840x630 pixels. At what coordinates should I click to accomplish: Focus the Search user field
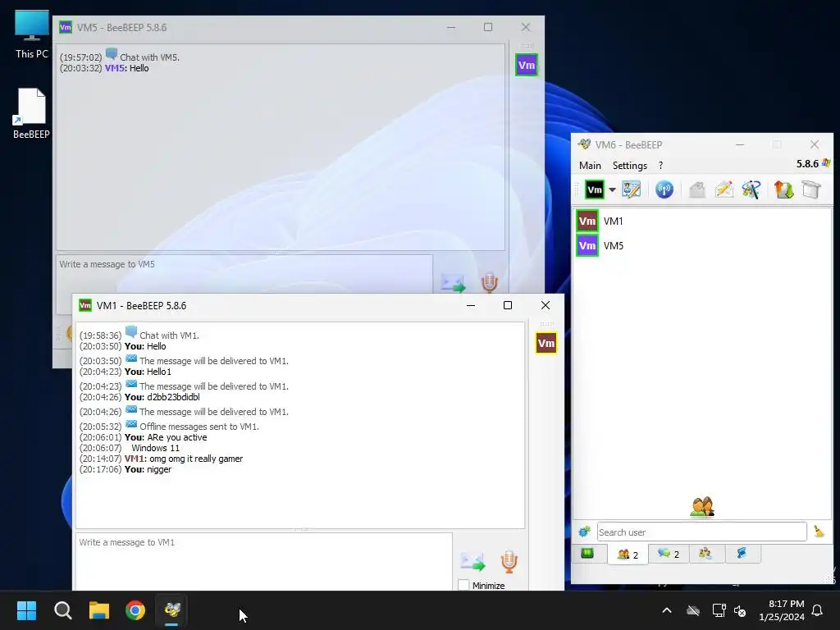702,532
